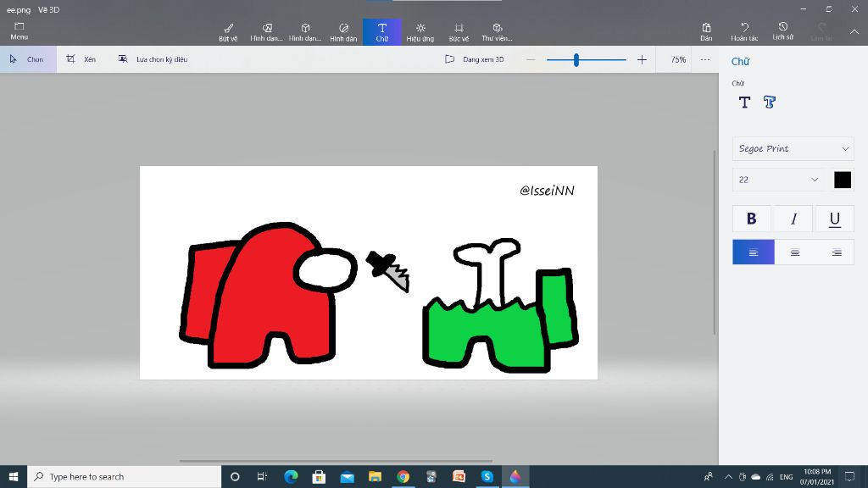Click the @IsseiNN text on canvas
The image size is (868, 488).
(547, 191)
